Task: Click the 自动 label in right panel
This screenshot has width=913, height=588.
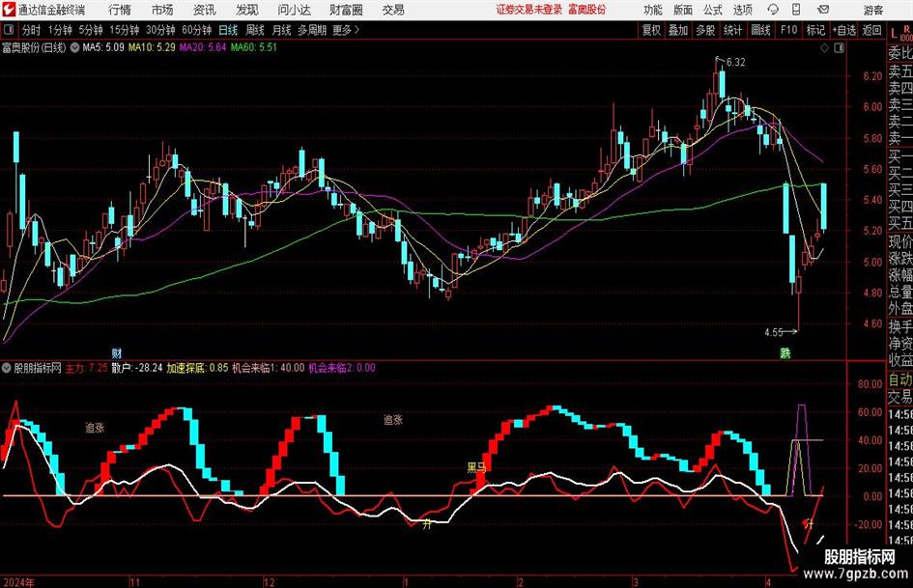Action: click(x=900, y=379)
